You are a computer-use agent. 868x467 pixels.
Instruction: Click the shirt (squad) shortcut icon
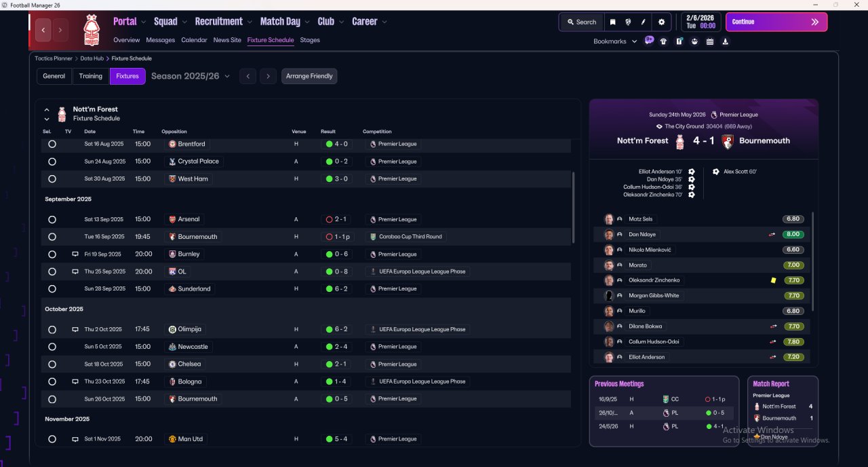tap(663, 41)
